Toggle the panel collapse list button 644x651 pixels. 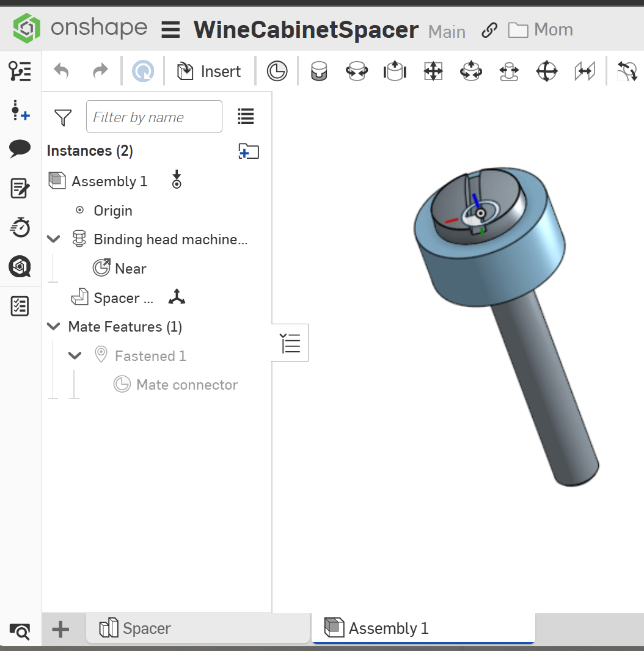[x=290, y=343]
